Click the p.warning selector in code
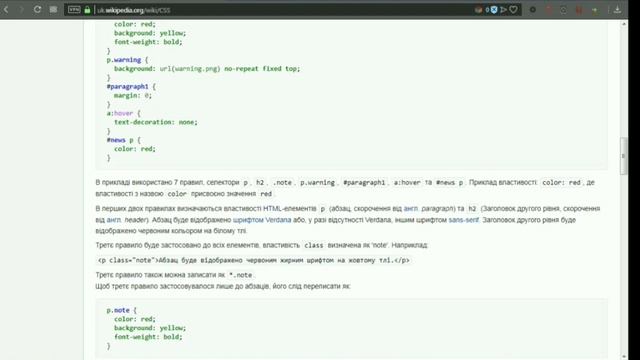This screenshot has height=360, width=640. coord(124,60)
